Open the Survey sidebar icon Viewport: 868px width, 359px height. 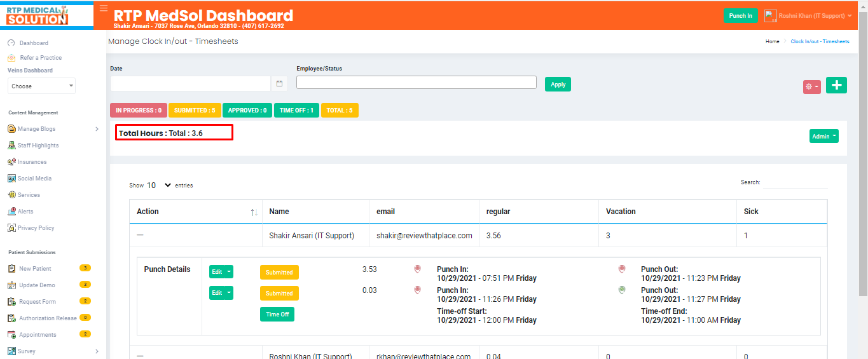tap(11, 351)
